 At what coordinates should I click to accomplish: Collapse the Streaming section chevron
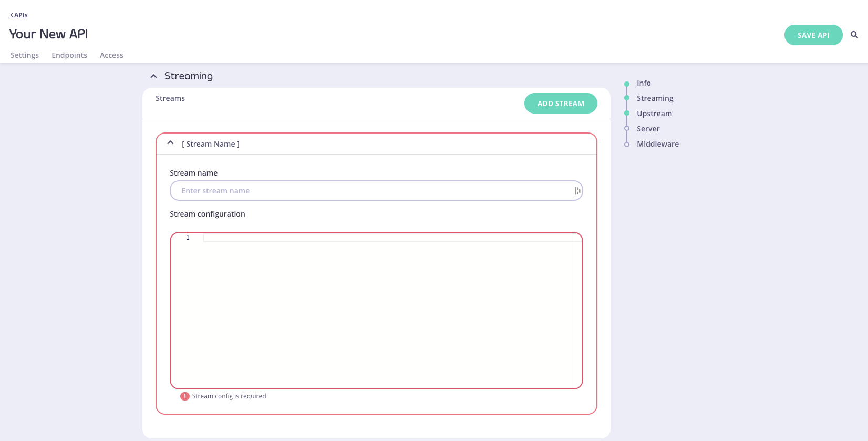click(x=153, y=76)
